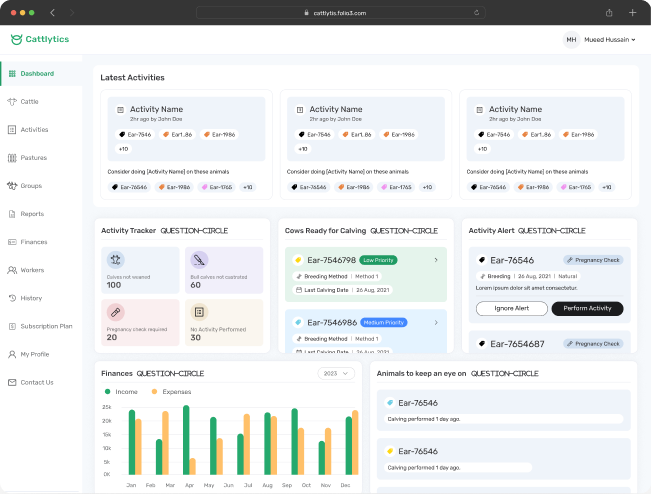
Task: Click the tall green September income bar
Action: (x=294, y=441)
